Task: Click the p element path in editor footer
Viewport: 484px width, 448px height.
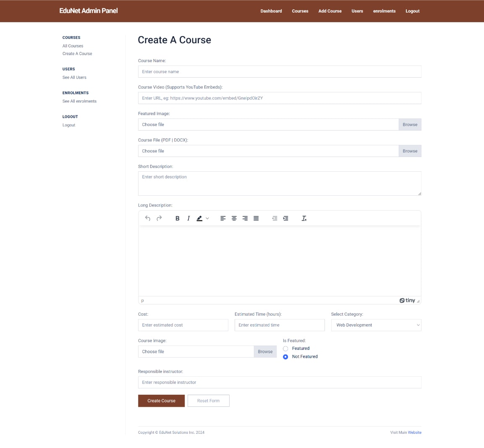Action: [142, 301]
